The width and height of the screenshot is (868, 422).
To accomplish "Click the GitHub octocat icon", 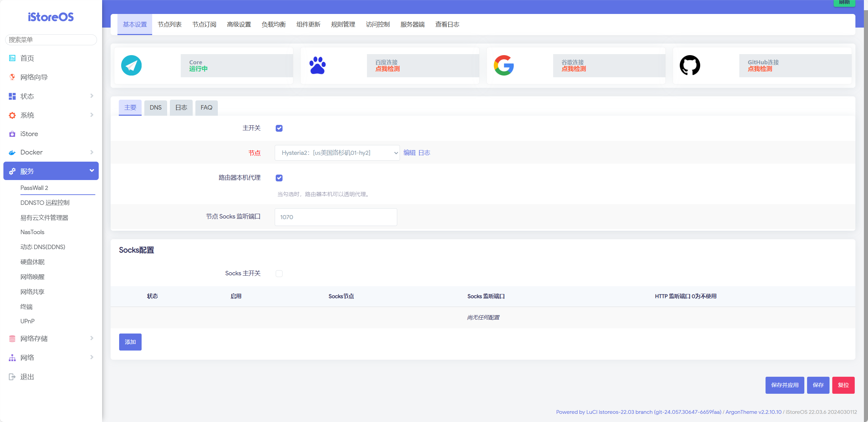I will pos(690,65).
